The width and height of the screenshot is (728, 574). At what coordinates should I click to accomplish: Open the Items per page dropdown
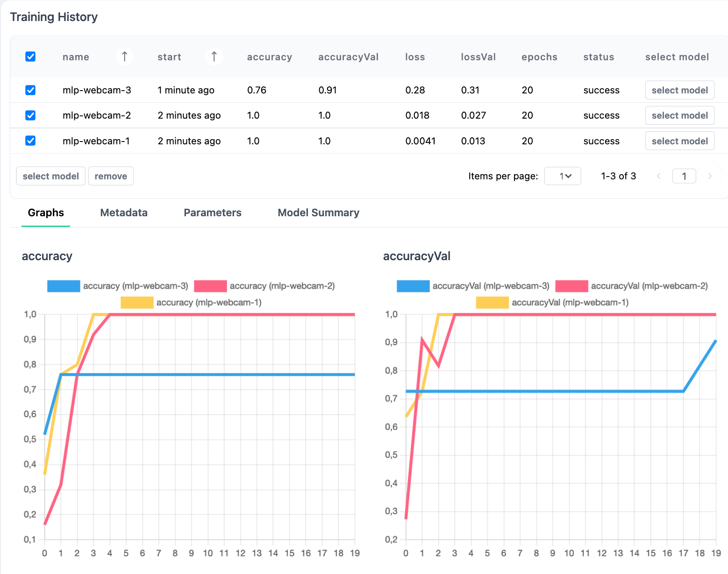coord(563,176)
